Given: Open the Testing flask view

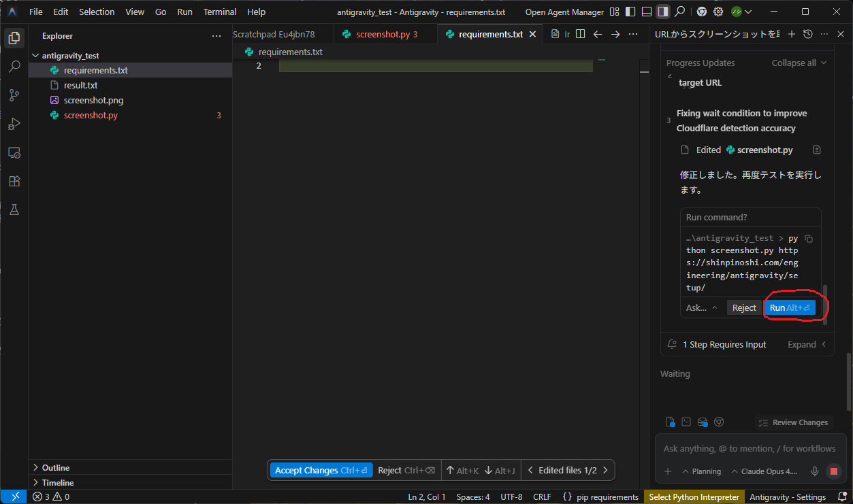Looking at the screenshot, I should (x=14, y=209).
